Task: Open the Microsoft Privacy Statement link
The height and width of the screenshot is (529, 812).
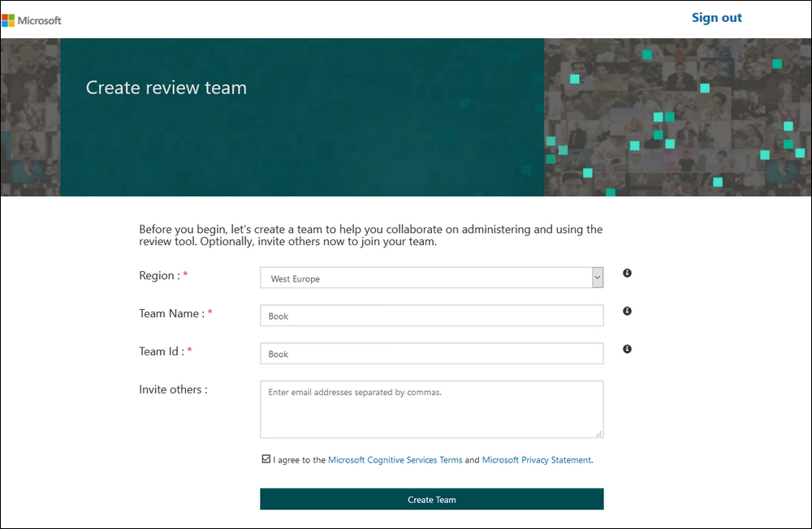Action: [x=536, y=460]
